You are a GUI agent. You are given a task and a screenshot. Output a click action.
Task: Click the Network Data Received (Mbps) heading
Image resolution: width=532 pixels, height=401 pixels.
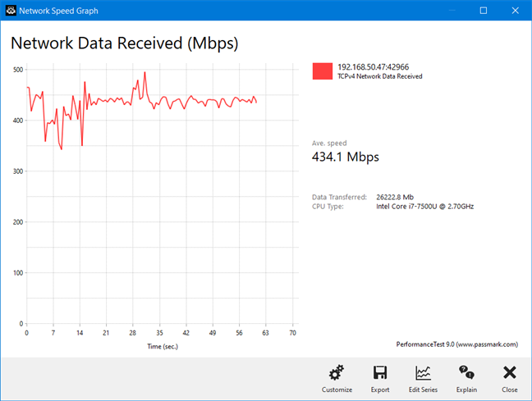coord(125,43)
